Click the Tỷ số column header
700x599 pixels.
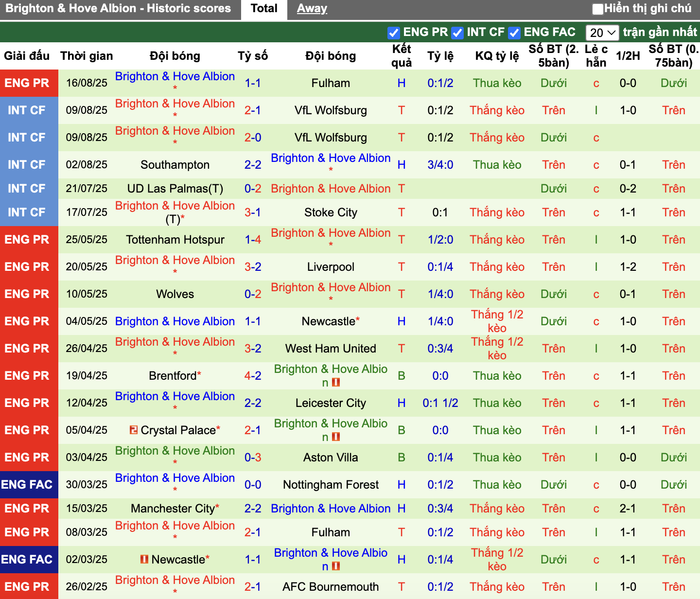[x=253, y=56]
